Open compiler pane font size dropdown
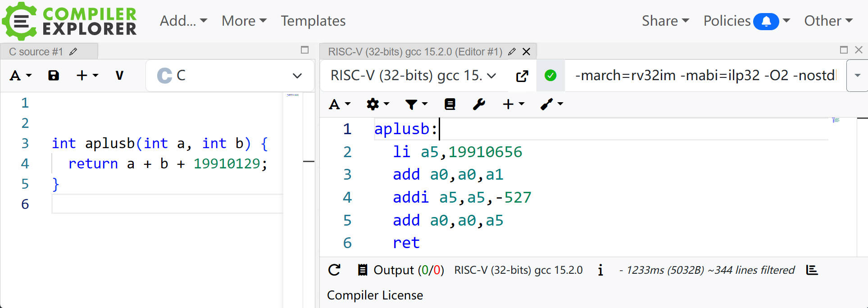 tap(340, 104)
